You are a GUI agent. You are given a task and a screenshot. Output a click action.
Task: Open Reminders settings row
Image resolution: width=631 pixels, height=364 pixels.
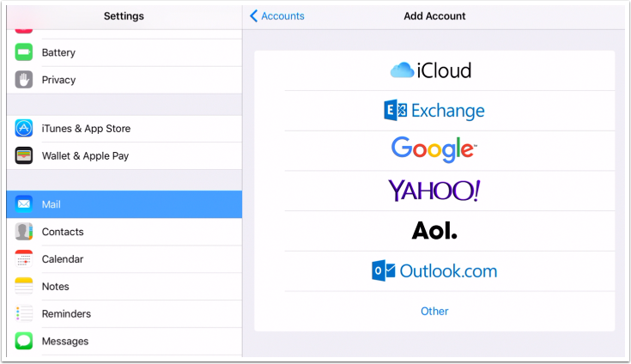point(124,313)
